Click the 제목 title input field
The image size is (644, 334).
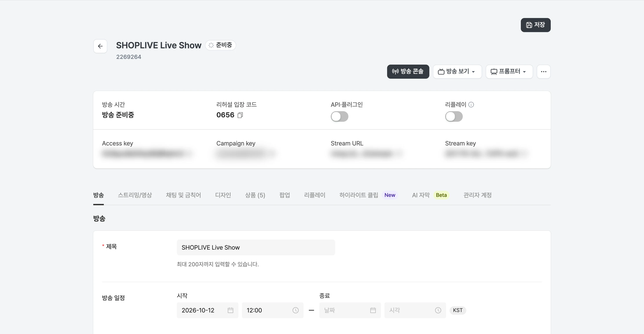click(256, 247)
